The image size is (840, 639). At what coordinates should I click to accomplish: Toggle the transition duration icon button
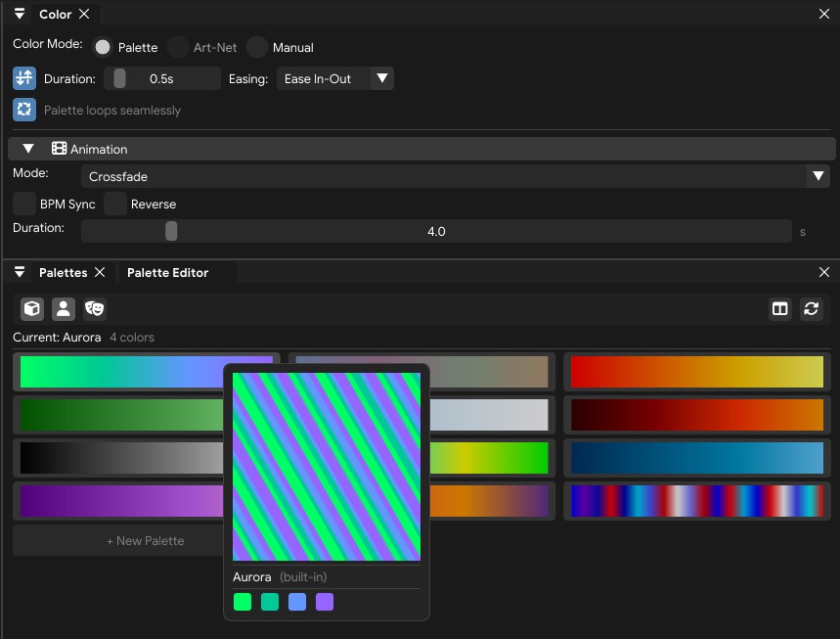(24, 78)
